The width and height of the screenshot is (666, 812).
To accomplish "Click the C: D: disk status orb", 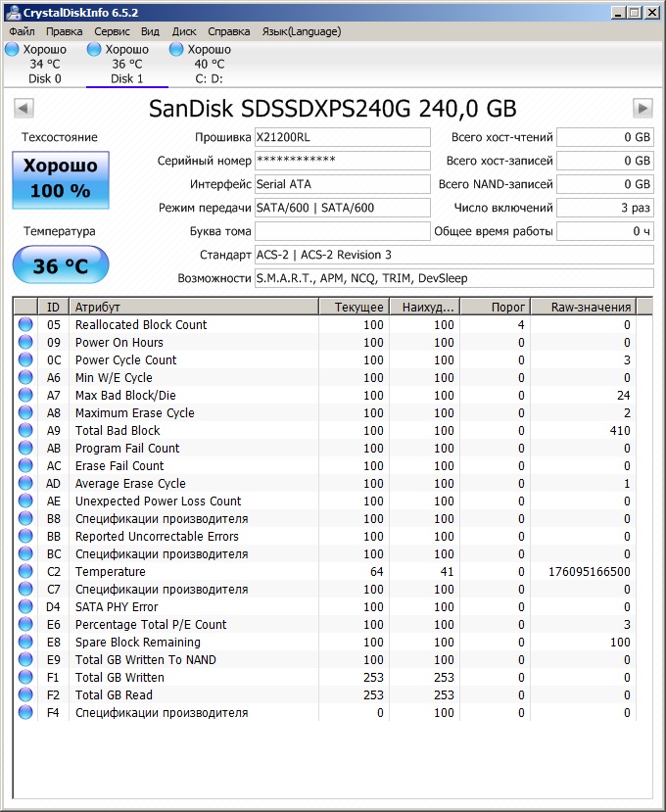I will tap(177, 49).
